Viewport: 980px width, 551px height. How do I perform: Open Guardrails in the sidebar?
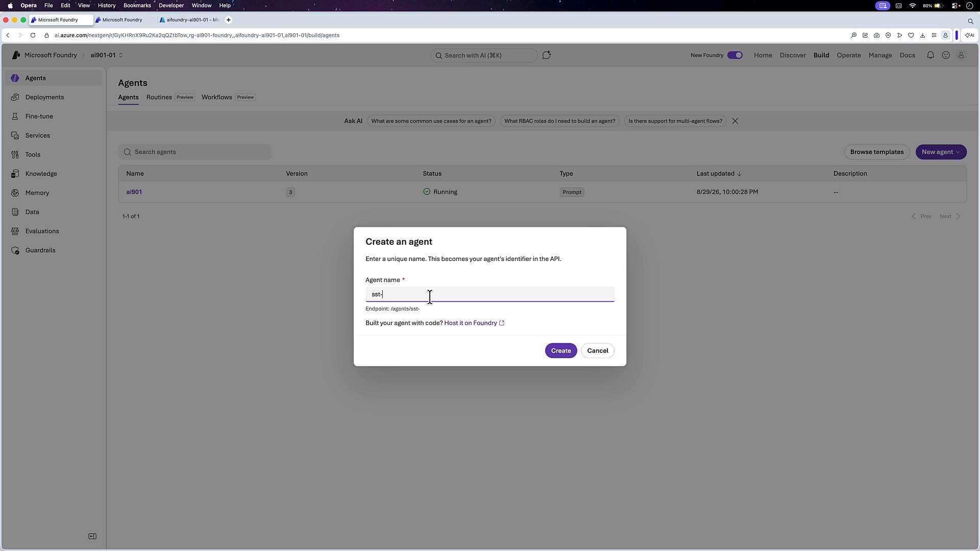(x=54, y=250)
